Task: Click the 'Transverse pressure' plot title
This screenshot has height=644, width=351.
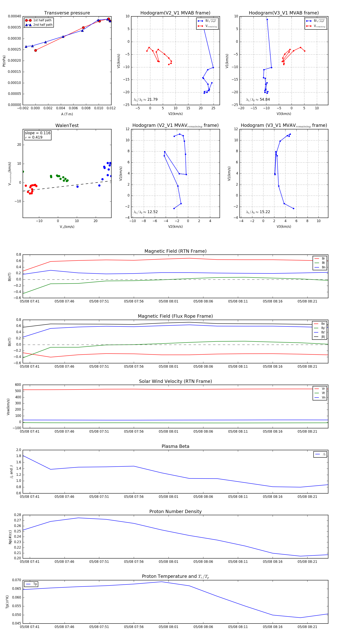Action: click(67, 13)
